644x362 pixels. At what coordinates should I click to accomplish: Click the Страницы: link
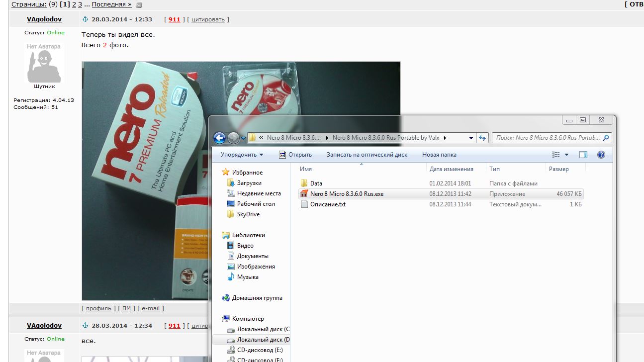coord(29,4)
